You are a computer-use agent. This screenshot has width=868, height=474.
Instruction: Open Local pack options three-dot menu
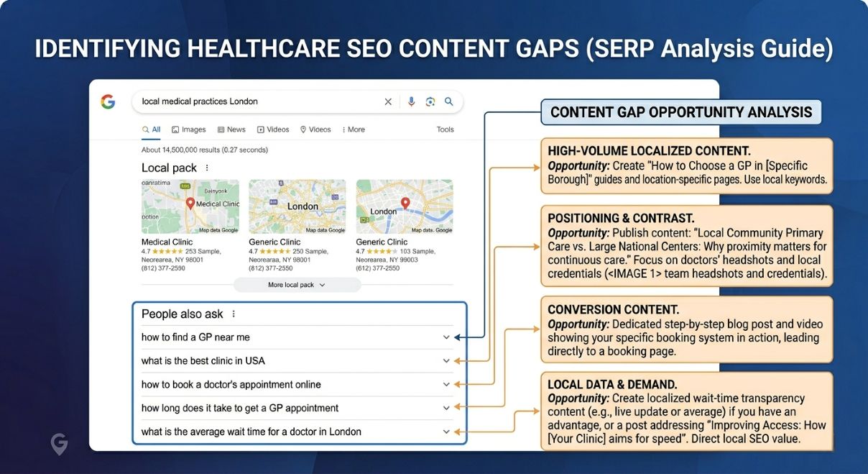[x=207, y=168]
